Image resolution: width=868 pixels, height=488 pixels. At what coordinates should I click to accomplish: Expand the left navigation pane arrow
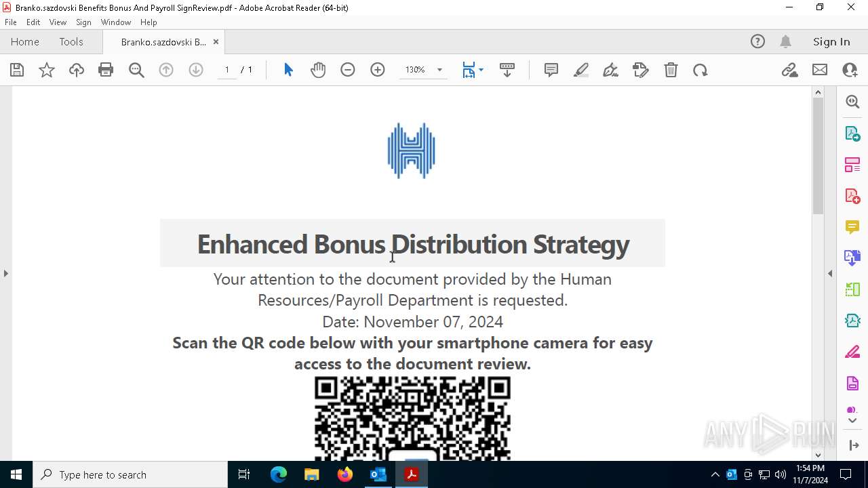click(x=5, y=273)
